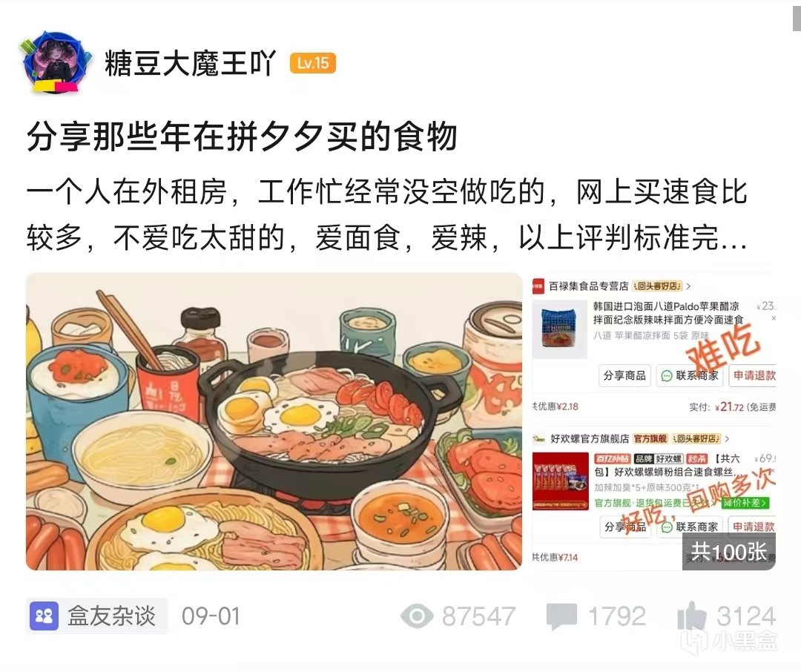Open the illustrated food image

pos(274,421)
